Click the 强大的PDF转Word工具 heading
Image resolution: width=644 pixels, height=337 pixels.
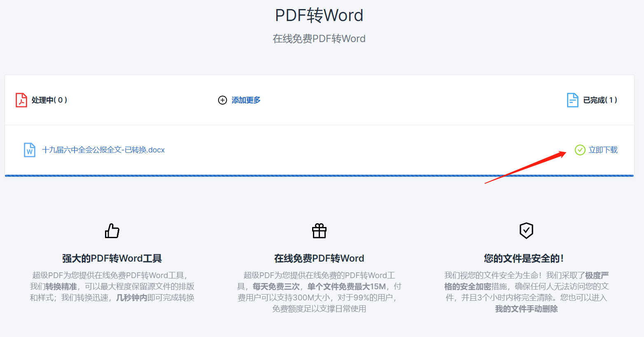pos(112,258)
